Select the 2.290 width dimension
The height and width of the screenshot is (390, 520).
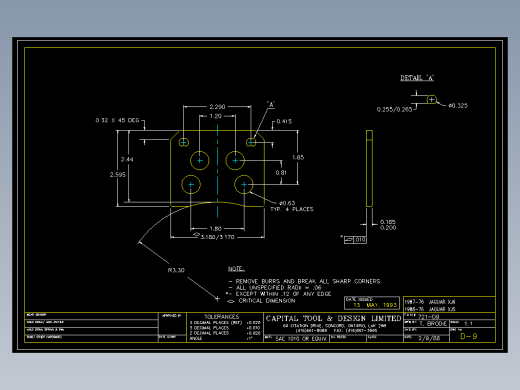pos(217,107)
